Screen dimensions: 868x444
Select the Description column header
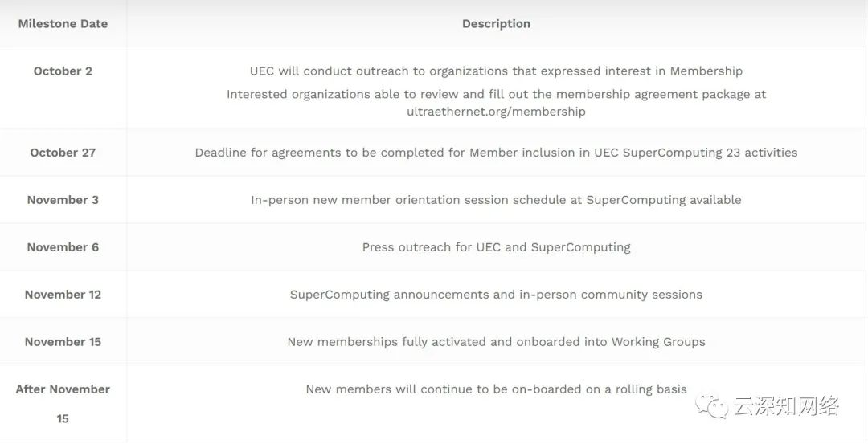click(496, 24)
